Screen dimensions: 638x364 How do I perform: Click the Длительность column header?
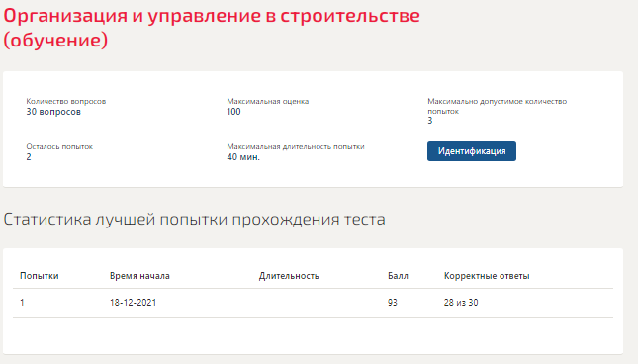(x=289, y=276)
